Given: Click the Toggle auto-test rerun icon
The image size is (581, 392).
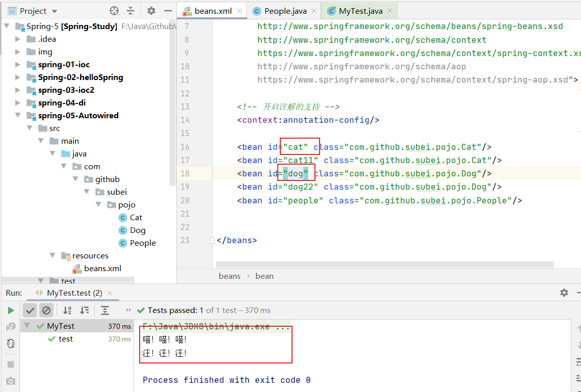Looking at the screenshot, I should click(11, 344).
